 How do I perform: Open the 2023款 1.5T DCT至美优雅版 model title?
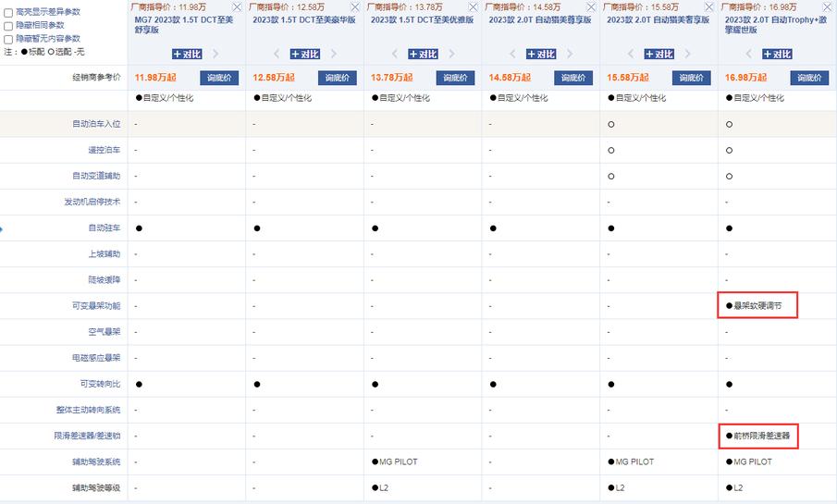point(423,19)
